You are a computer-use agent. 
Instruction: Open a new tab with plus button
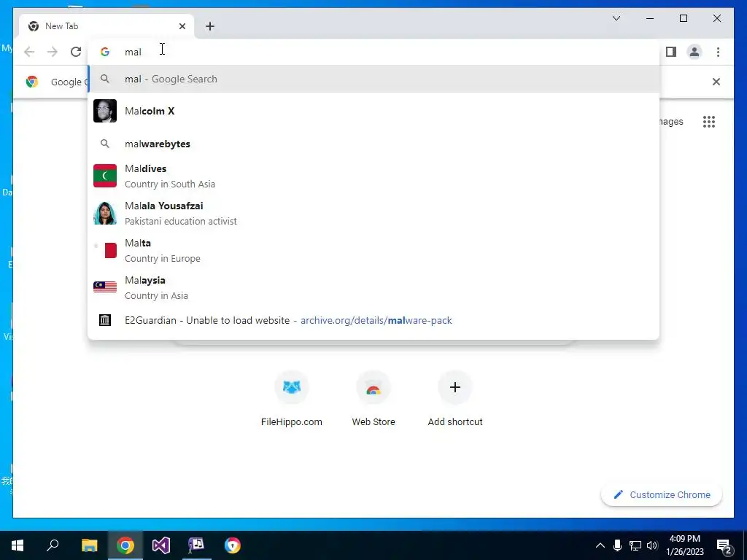point(210,26)
